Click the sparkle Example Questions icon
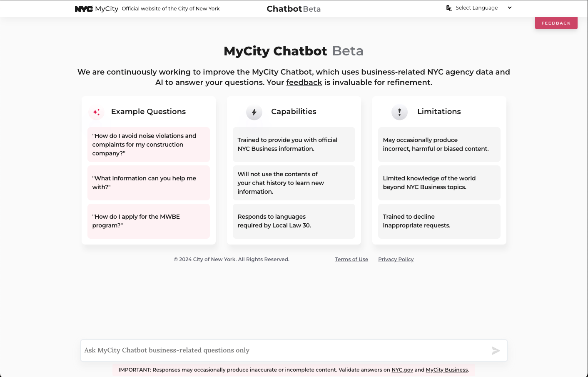 coord(96,112)
